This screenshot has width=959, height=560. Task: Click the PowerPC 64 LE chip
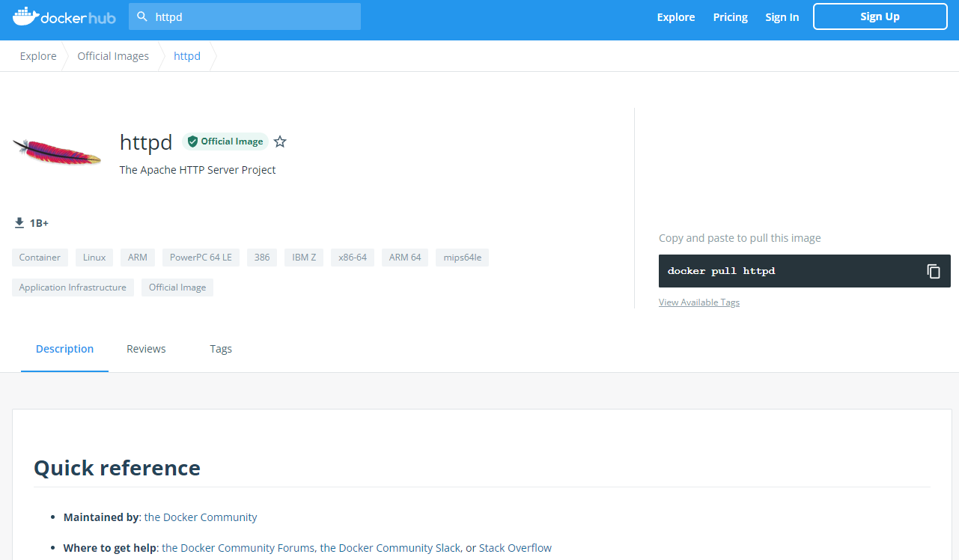[201, 258]
